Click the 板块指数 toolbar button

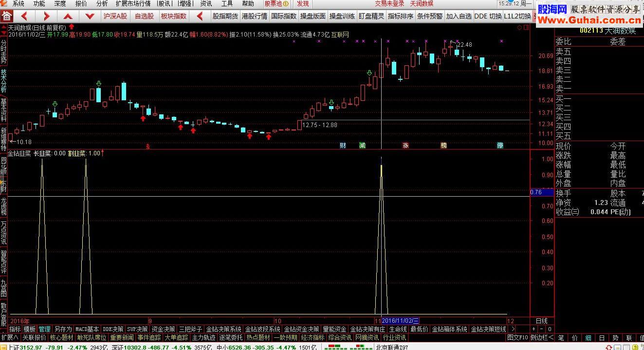click(x=173, y=16)
